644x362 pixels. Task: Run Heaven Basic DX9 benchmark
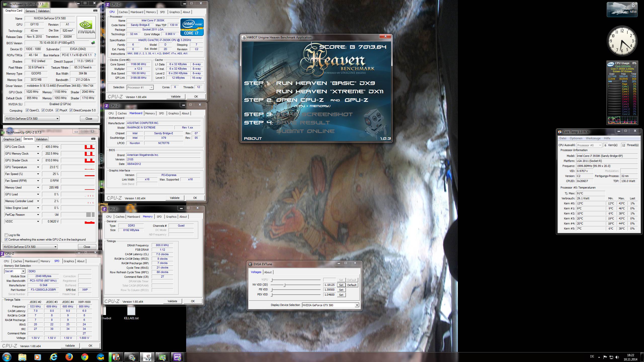[x=326, y=83]
